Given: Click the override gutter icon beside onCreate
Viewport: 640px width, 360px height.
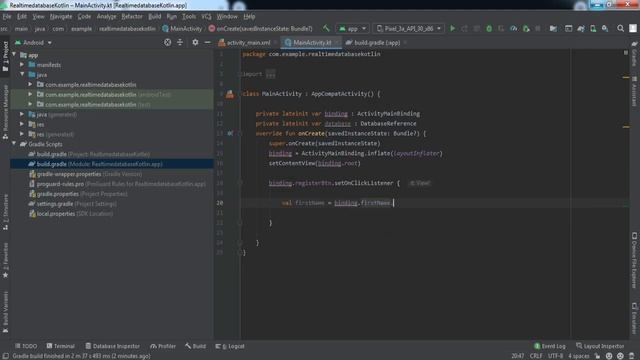Looking at the screenshot, I should click(230, 133).
